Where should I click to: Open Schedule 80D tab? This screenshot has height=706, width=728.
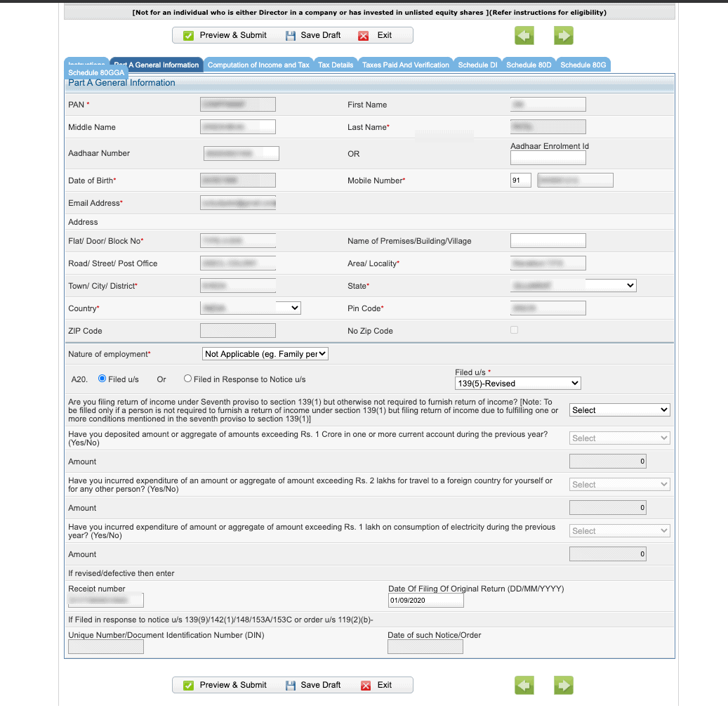coord(529,65)
